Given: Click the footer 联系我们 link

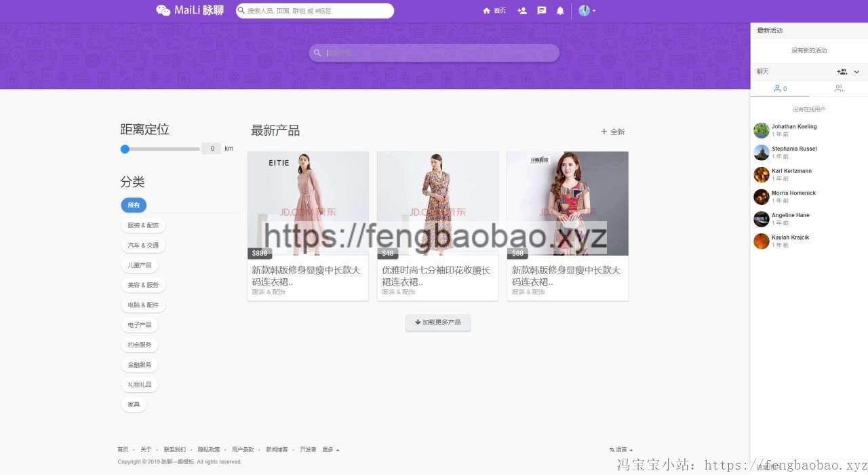Looking at the screenshot, I should pyautogui.click(x=174, y=450).
